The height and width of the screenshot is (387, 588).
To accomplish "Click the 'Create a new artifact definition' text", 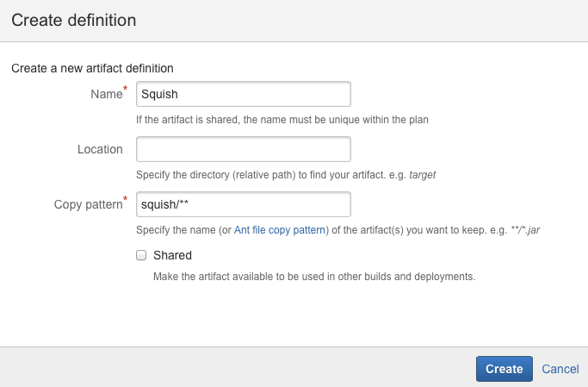I will 92,67.
